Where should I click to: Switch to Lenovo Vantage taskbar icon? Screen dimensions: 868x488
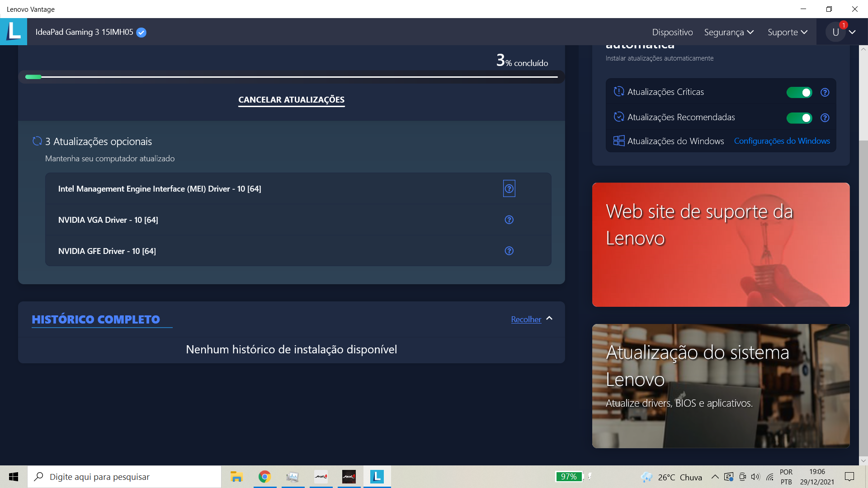(377, 477)
